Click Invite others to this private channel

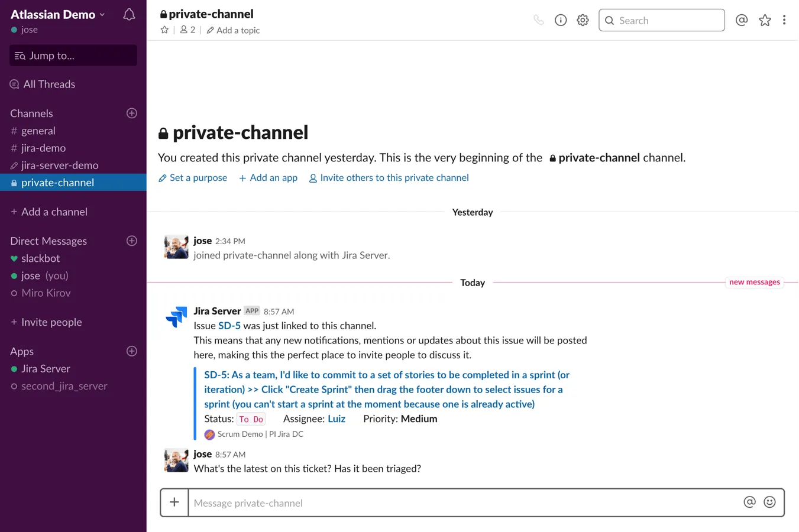(x=389, y=177)
